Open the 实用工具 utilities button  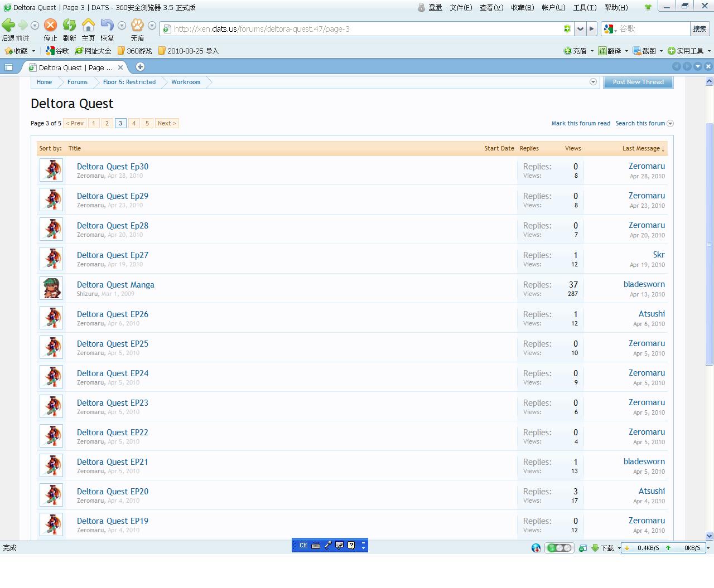point(686,51)
